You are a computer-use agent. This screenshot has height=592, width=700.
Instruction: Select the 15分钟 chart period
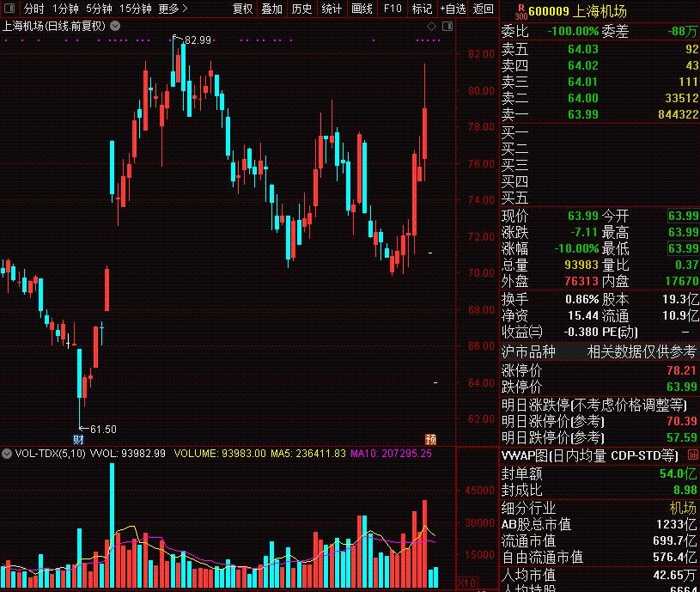point(135,9)
